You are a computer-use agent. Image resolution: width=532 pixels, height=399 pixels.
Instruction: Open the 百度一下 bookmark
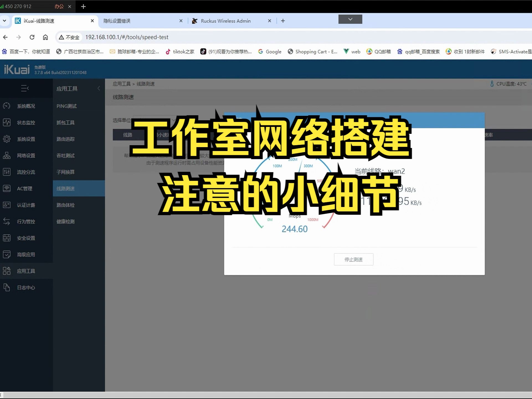[26, 52]
